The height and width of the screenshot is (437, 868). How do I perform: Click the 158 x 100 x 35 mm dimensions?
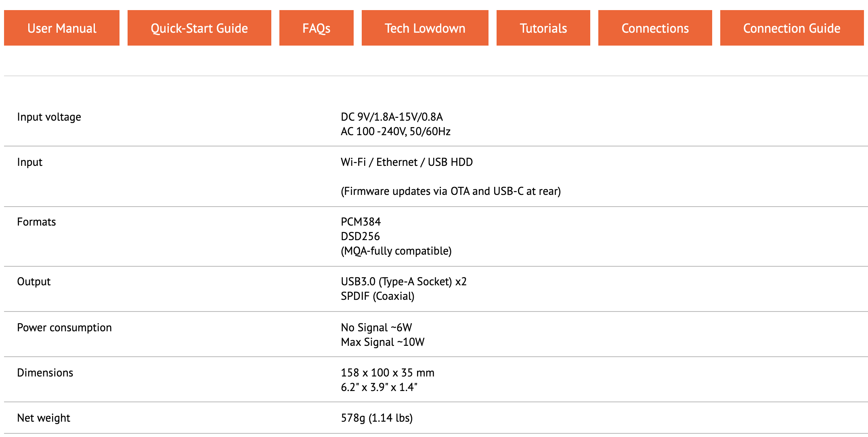tap(388, 373)
